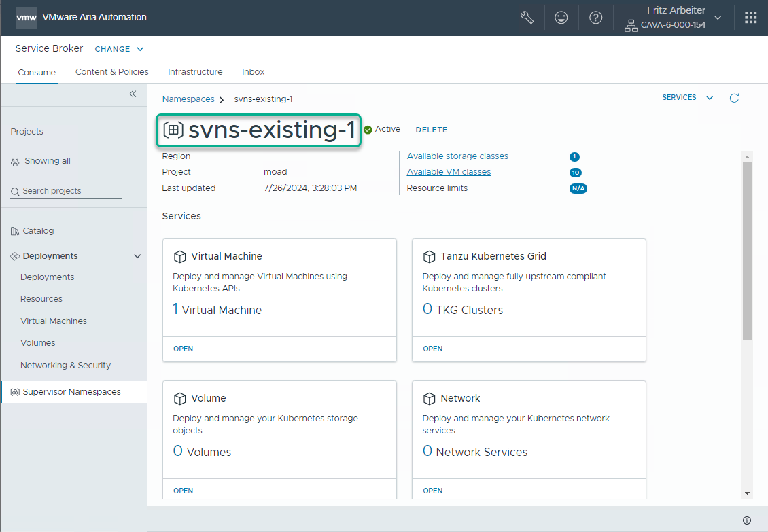The height and width of the screenshot is (532, 768).
Task: Click the Tanzu Kubernetes Grid cube icon
Action: [429, 256]
